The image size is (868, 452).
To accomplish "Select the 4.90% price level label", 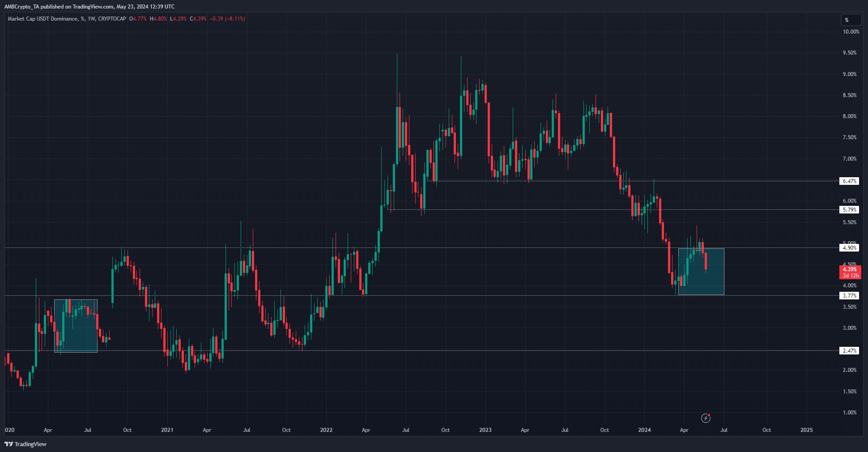I will click(x=849, y=247).
